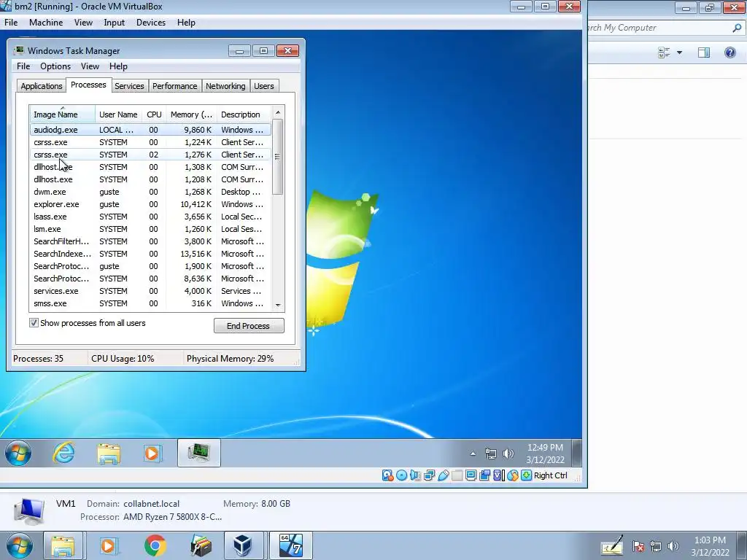Image resolution: width=747 pixels, height=560 pixels.
Task: Click VirtualBox display status icon
Action: [471, 475]
